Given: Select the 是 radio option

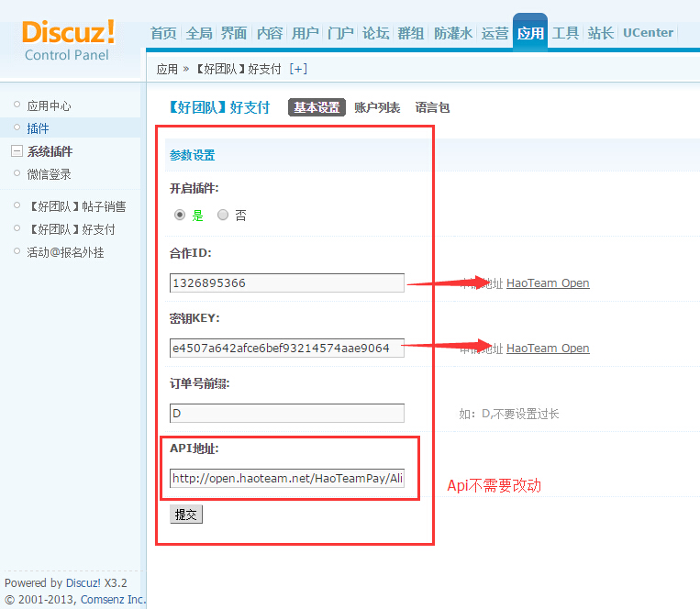Looking at the screenshot, I should coord(180,215).
